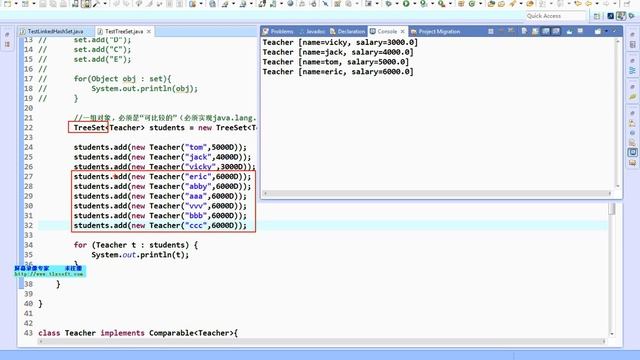Click the Restore icon in left sidebar

coord(7,35)
